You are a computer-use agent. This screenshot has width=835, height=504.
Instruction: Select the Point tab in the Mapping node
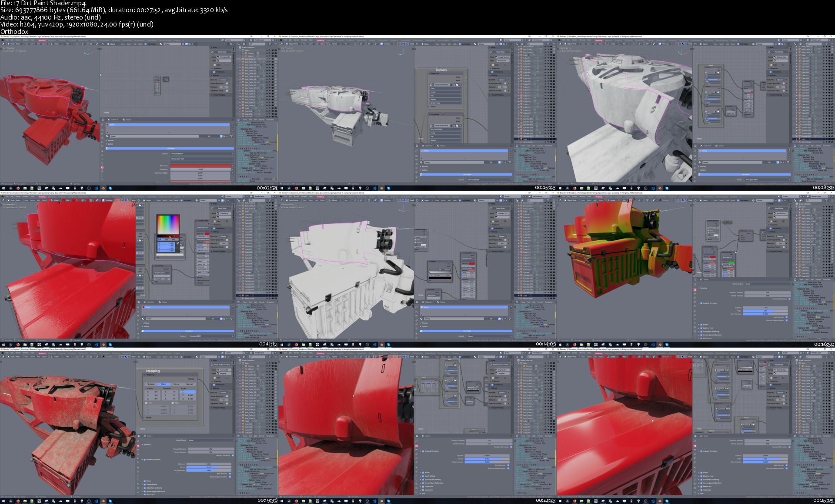click(164, 384)
